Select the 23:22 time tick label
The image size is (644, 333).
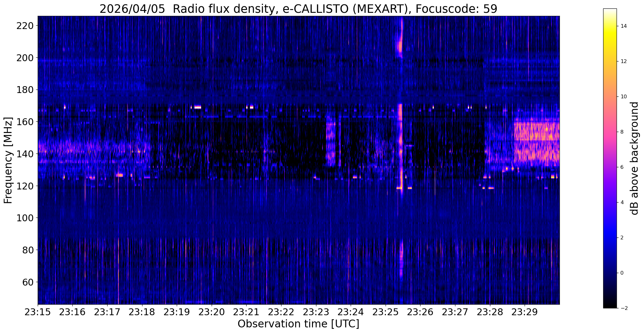(281, 312)
